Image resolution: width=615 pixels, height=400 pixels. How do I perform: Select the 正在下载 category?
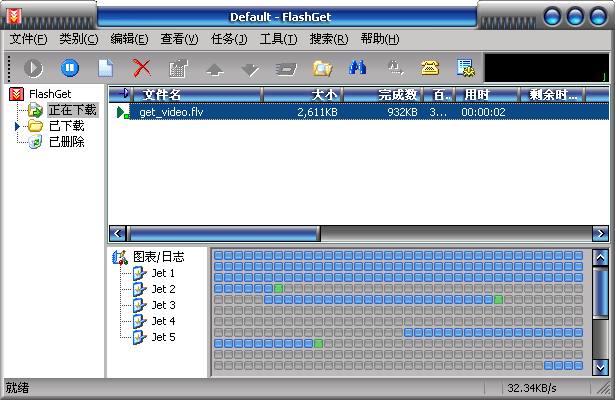coord(73,110)
